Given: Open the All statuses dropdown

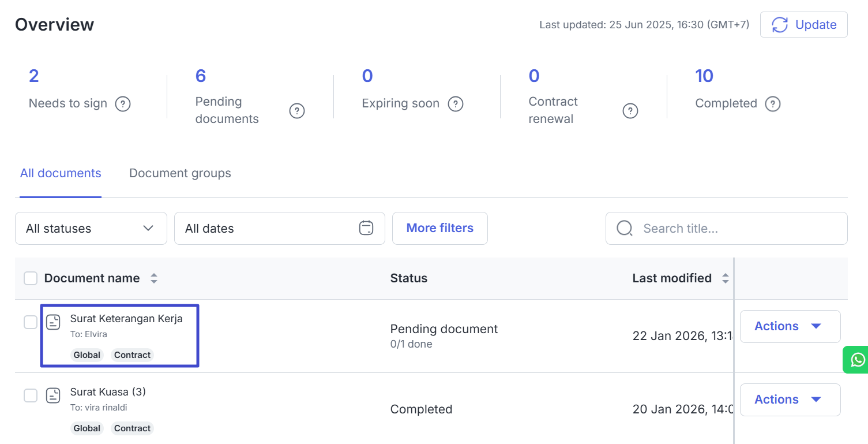Looking at the screenshot, I should coord(91,228).
